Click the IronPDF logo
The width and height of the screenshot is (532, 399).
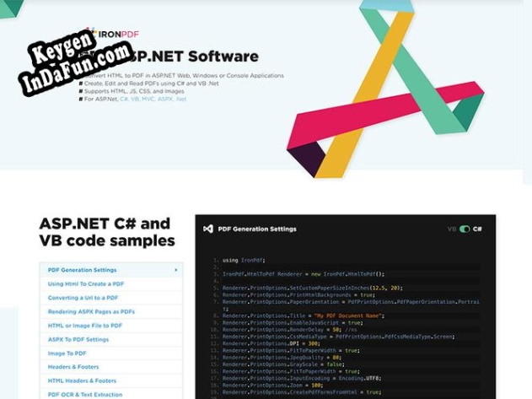[112, 34]
